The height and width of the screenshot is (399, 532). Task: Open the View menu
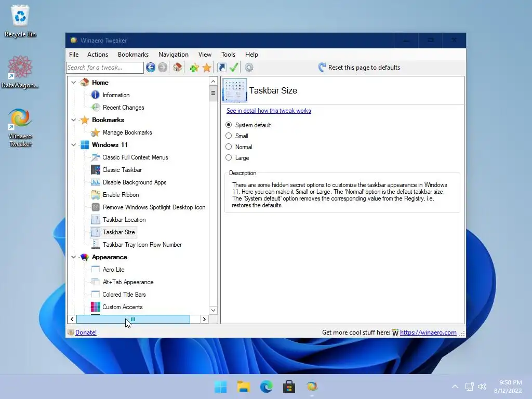pos(205,54)
